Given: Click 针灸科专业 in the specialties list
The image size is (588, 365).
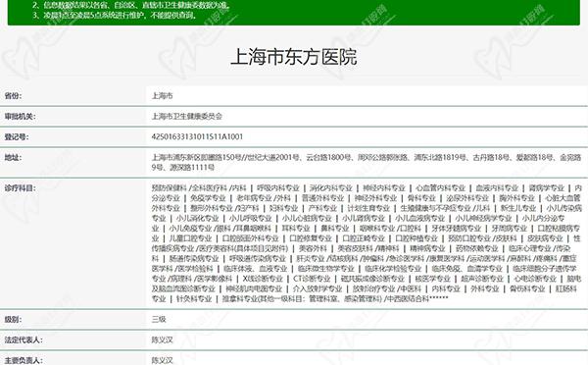Looking at the screenshot, I should click(194, 299).
